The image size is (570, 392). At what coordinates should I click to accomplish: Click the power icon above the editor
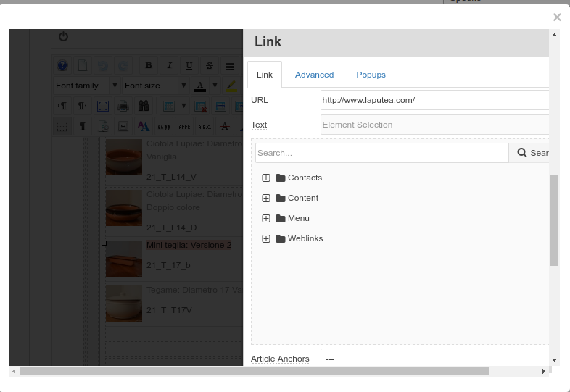[63, 36]
